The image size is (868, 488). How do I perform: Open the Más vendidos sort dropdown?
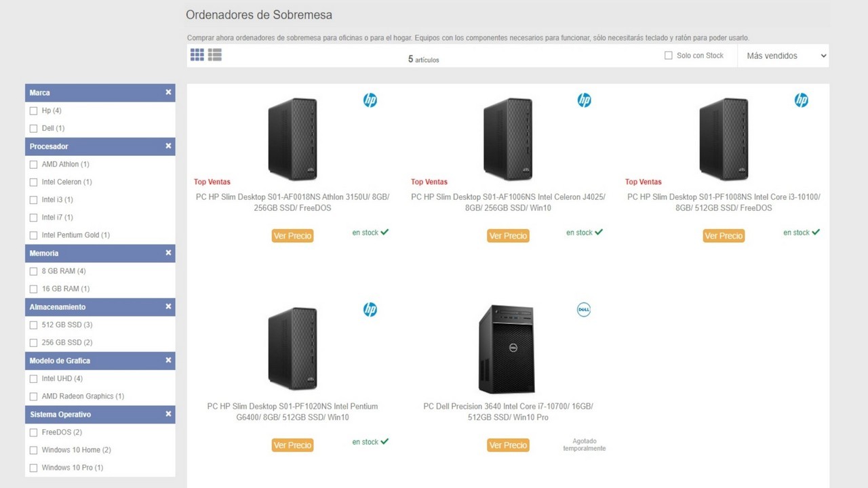783,56
